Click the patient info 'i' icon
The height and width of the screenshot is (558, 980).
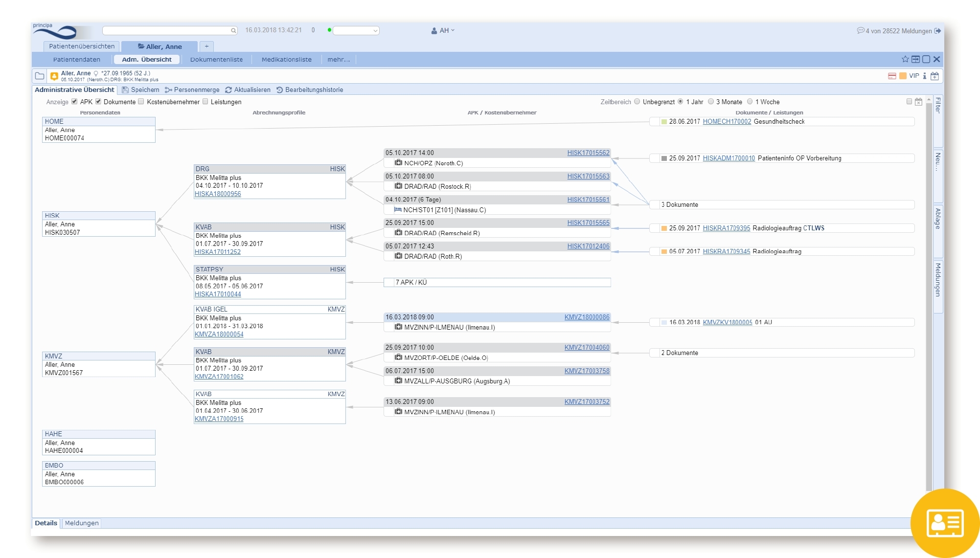(x=924, y=76)
